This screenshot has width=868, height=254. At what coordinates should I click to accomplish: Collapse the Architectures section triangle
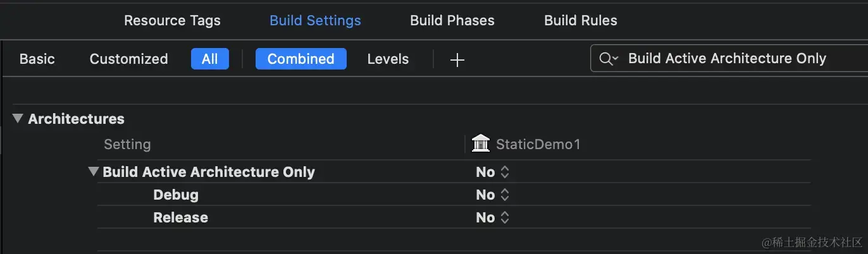coord(18,119)
